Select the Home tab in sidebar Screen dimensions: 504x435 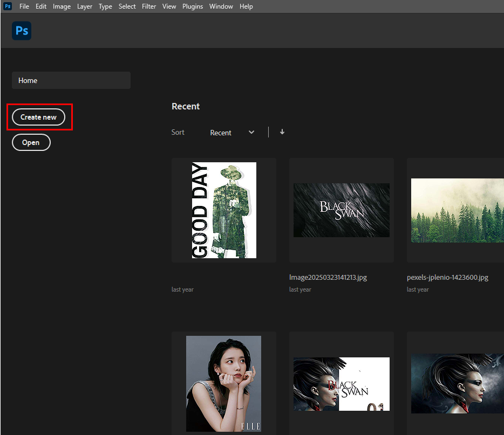pos(71,80)
